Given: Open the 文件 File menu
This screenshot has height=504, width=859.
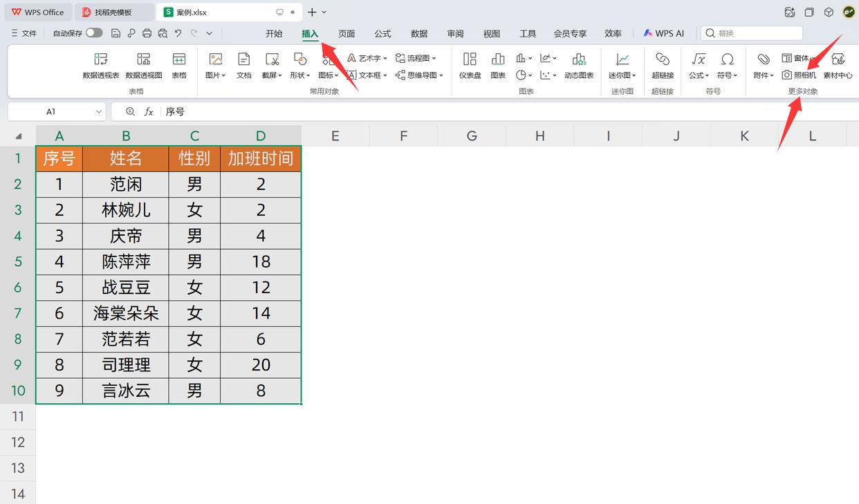Looking at the screenshot, I should (x=24, y=33).
